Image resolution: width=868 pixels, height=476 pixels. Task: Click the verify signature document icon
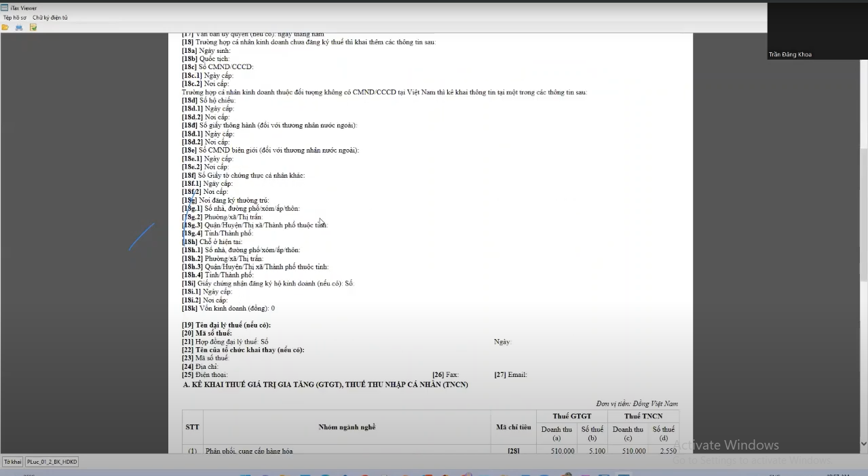pos(33,27)
